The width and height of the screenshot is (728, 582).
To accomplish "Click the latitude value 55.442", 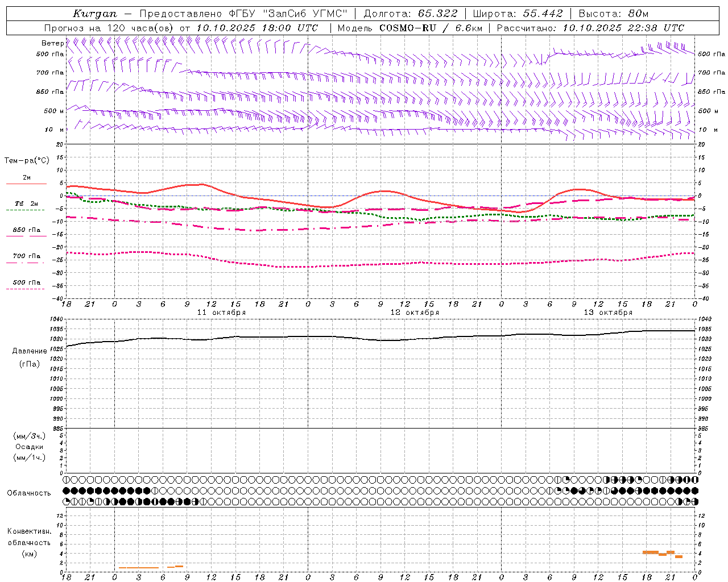I will coord(543,14).
